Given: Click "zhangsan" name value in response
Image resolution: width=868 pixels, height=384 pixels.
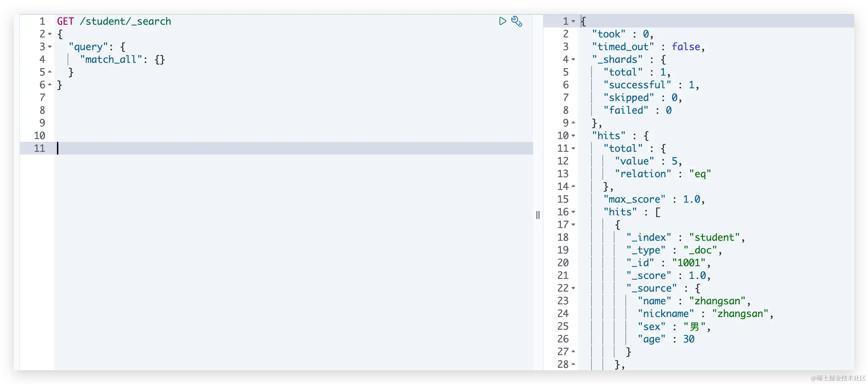Looking at the screenshot, I should click(717, 301).
